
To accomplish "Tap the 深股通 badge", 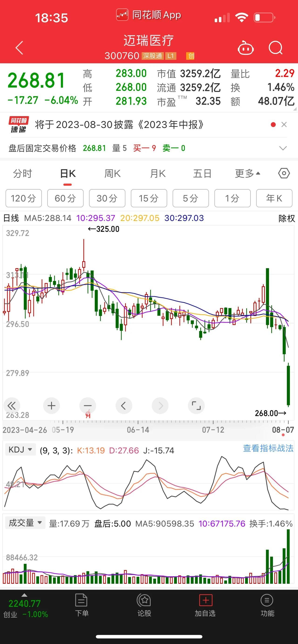I will (x=152, y=56).
